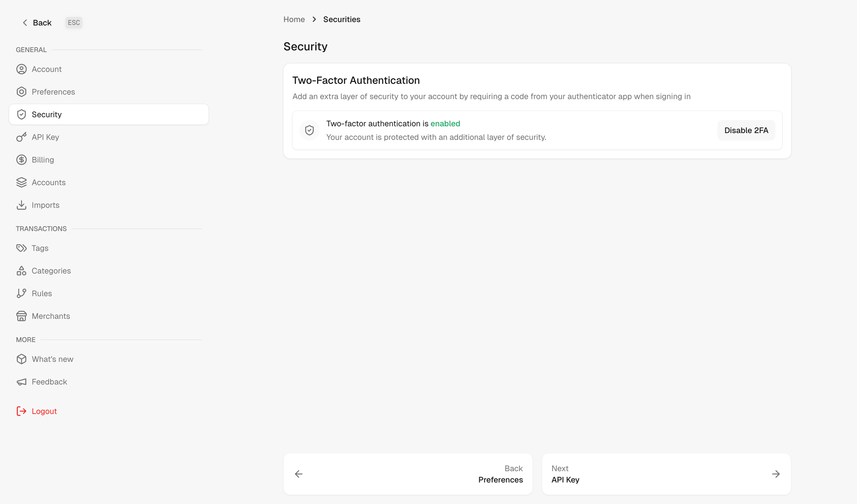Click the Rules branch icon

21,293
